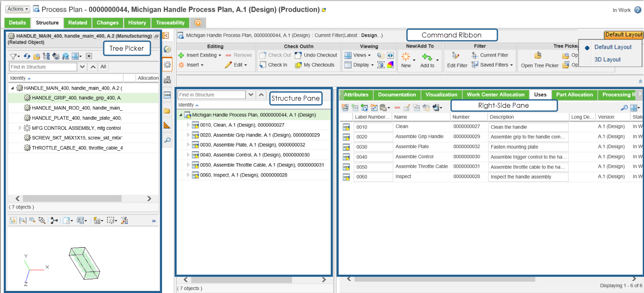Viewport: 644px width, 293px height.
Task: Click the magnifier icon in the side strip
Action: point(167,140)
